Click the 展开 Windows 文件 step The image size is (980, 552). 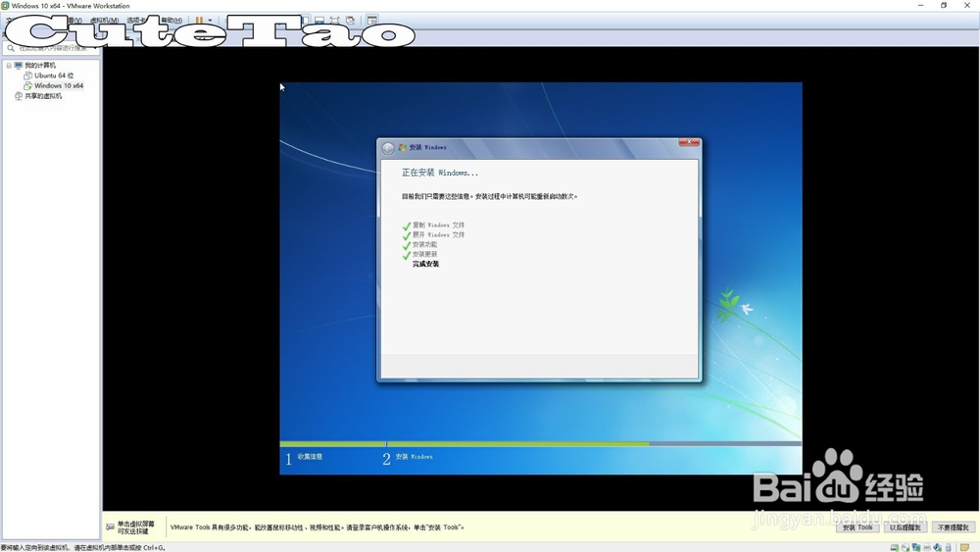click(x=438, y=235)
